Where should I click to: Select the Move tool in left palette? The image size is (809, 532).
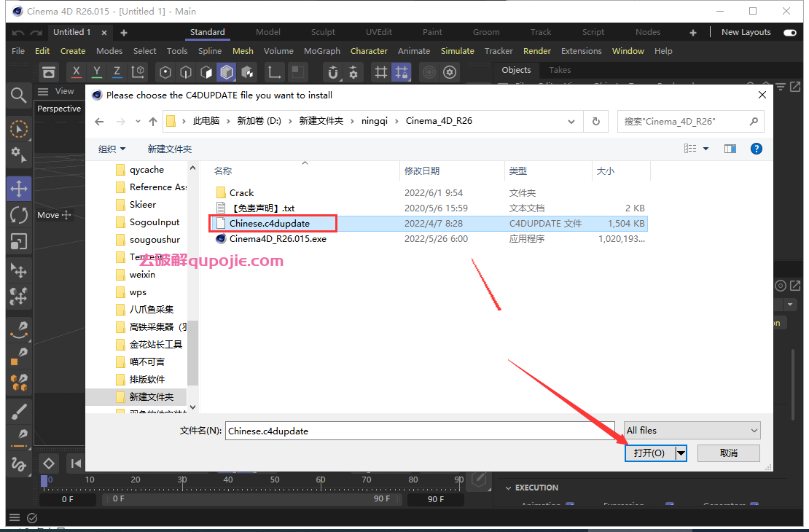(19, 189)
